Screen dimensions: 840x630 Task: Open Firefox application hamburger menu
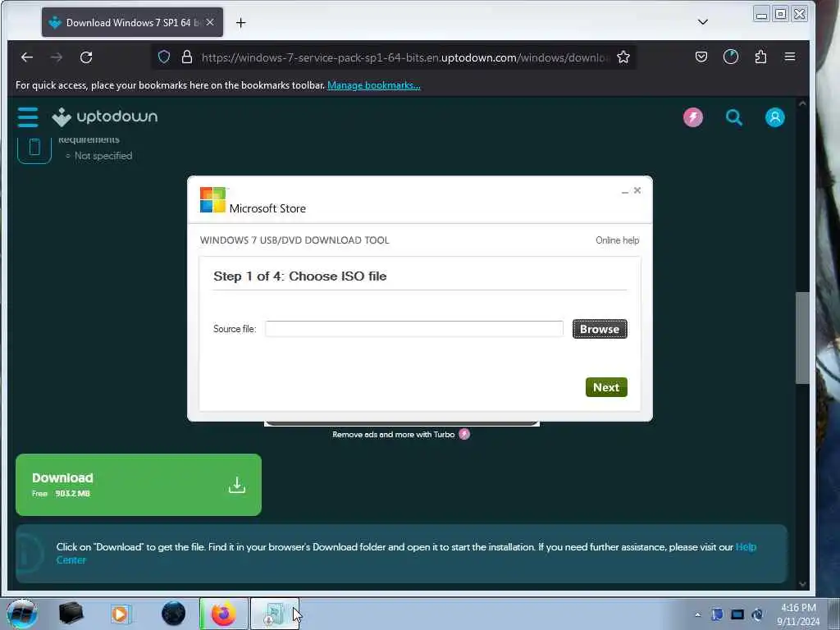[790, 57]
